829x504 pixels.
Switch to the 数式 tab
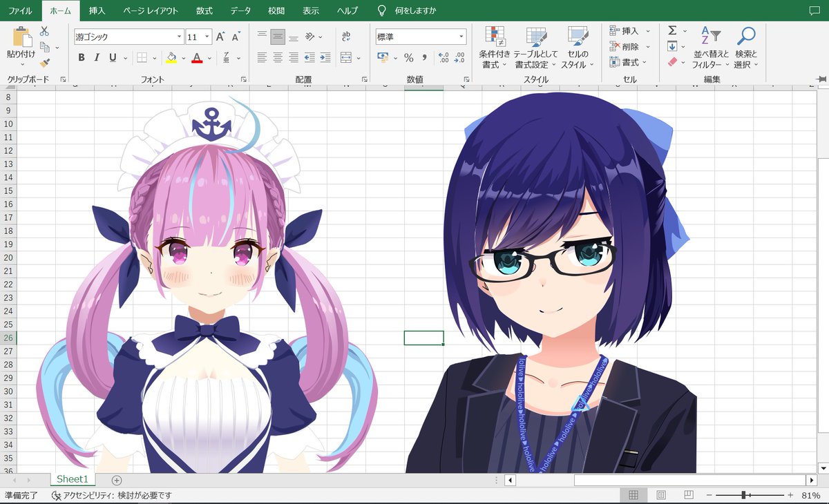(x=204, y=11)
